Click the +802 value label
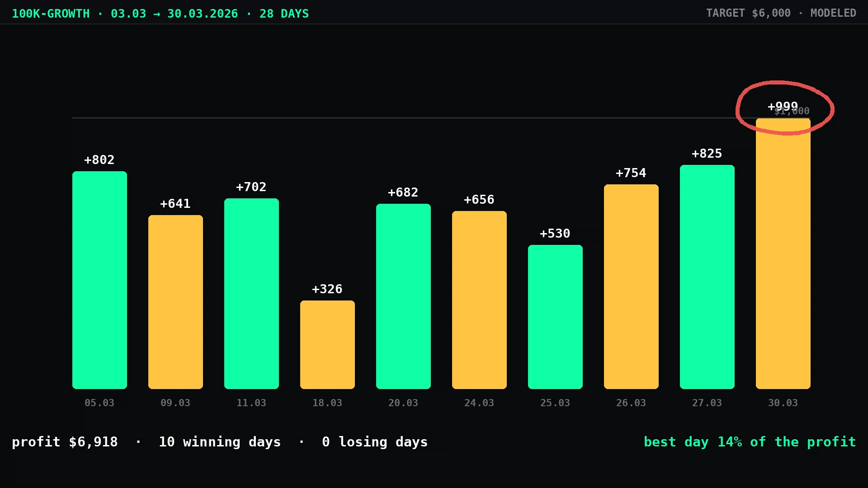Screen dimensions: 868x488 pyautogui.click(x=99, y=160)
